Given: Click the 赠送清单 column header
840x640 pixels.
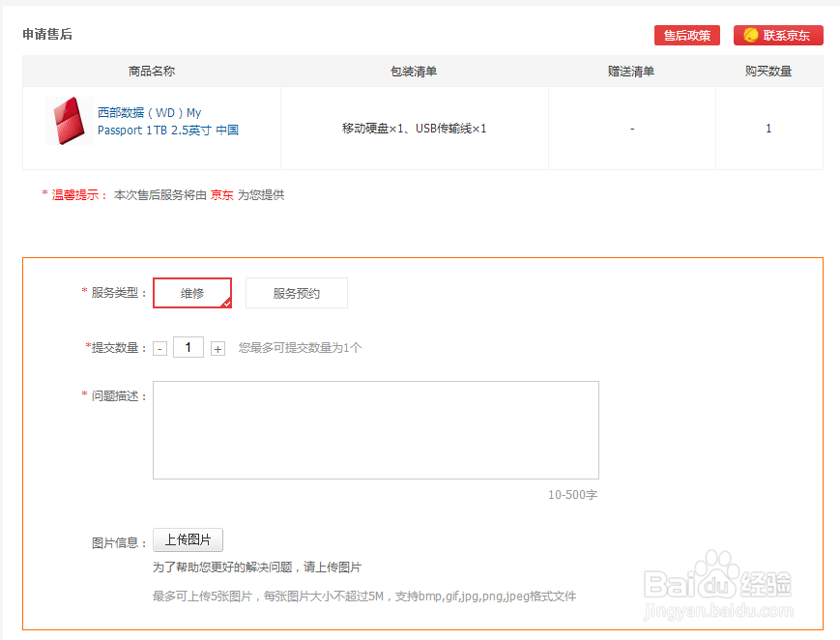Looking at the screenshot, I should pos(631,72).
